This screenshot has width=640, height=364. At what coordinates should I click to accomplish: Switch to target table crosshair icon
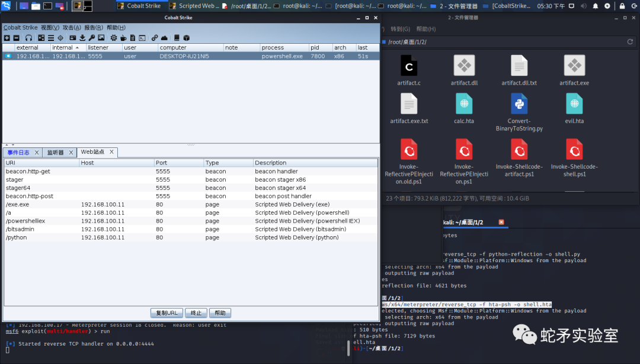[x=60, y=38]
